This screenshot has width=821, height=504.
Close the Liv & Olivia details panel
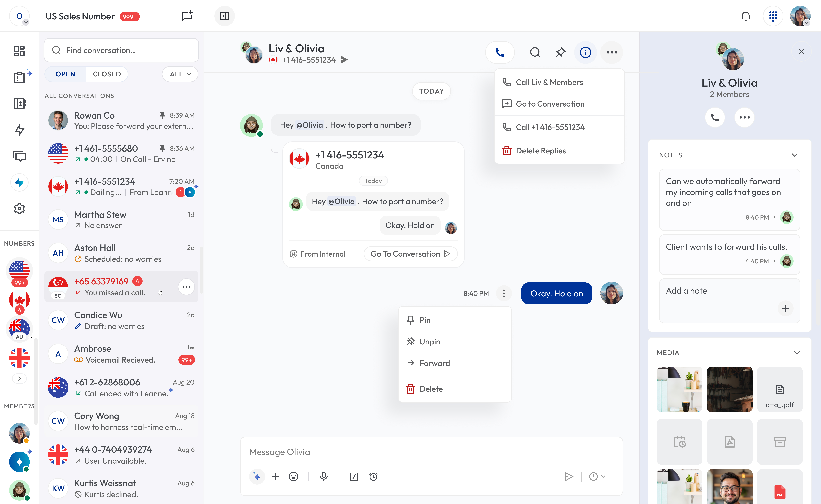click(801, 51)
